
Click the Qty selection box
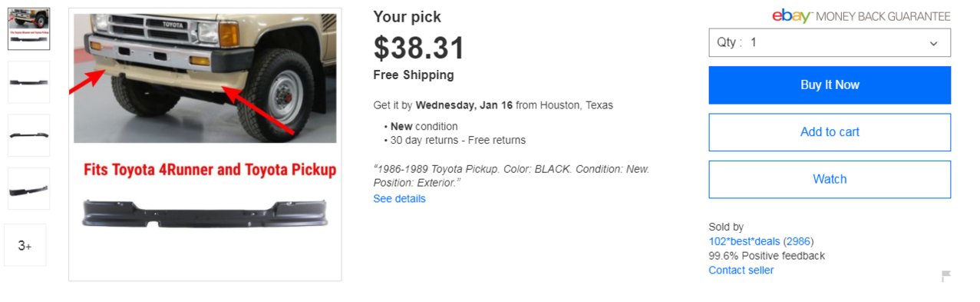tap(830, 42)
